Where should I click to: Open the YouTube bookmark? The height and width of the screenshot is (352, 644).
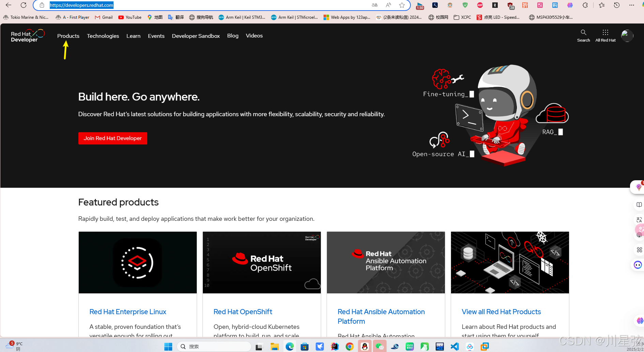130,17
